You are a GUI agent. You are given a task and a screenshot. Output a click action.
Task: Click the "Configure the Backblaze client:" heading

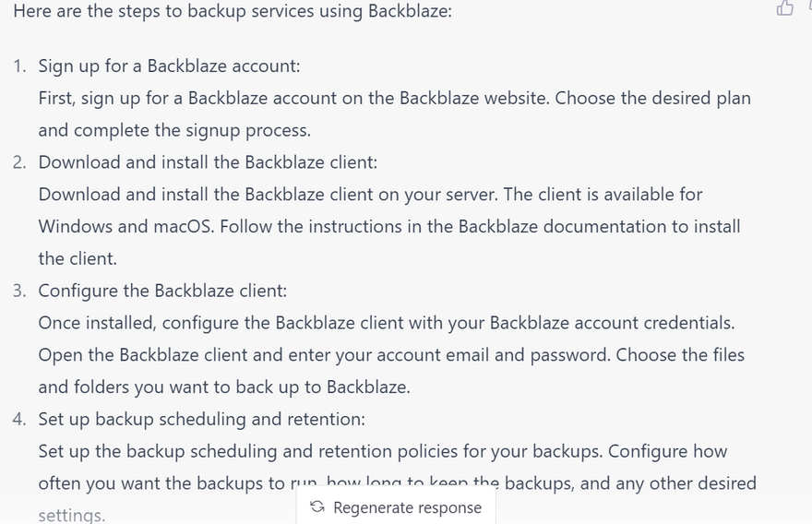162,291
